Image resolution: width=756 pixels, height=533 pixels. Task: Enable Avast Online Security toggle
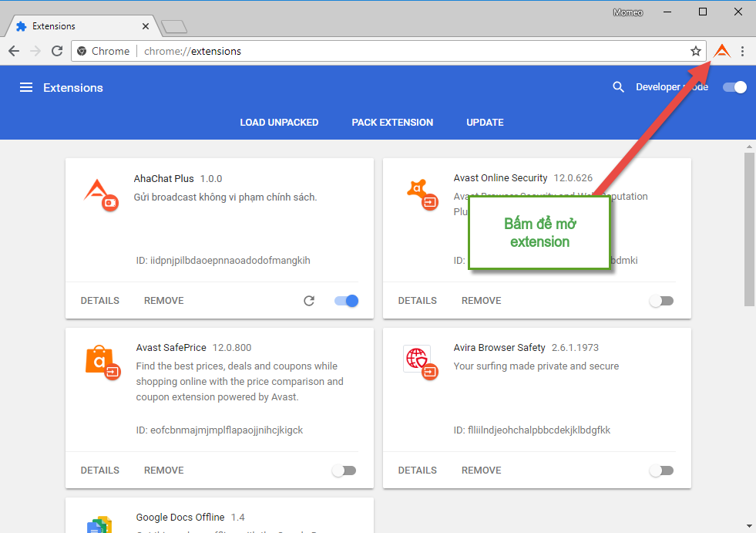(661, 301)
